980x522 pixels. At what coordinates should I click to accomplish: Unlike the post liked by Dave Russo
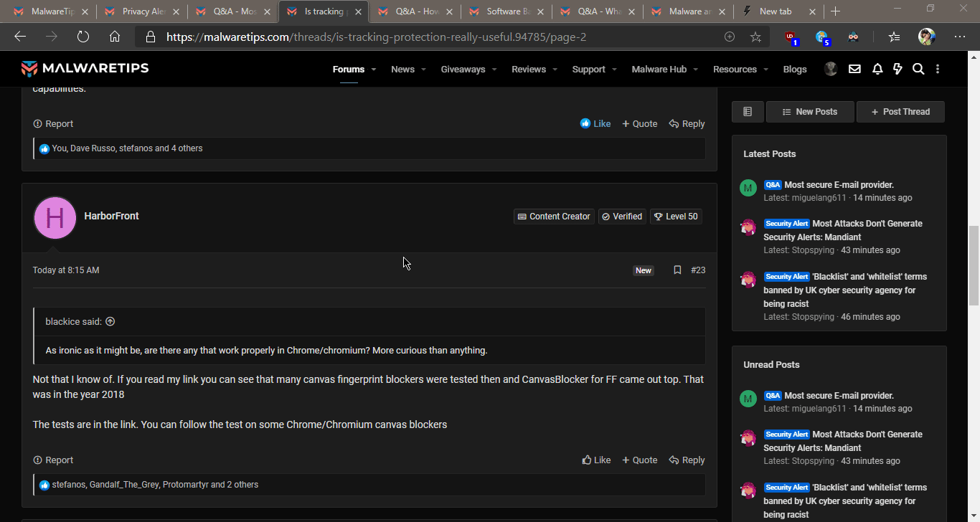595,124
